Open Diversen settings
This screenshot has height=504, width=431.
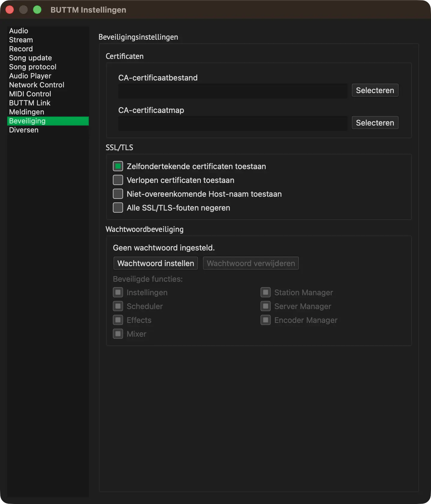[x=48, y=130]
